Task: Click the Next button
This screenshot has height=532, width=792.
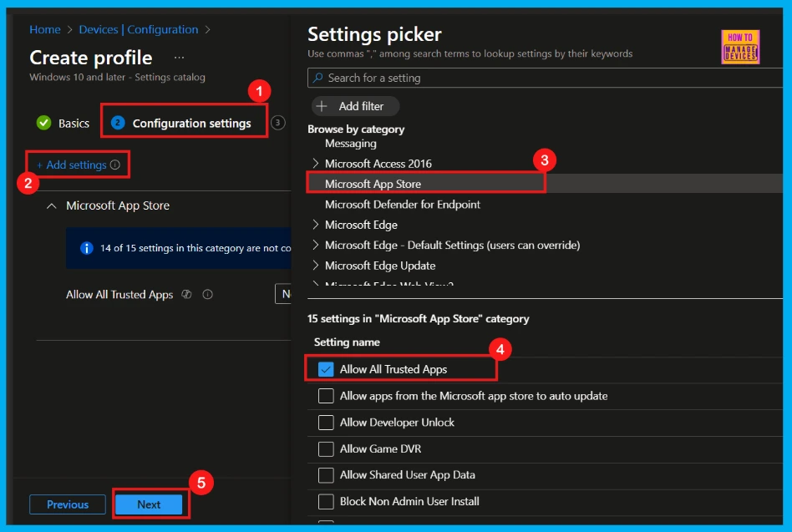Action: [x=149, y=504]
